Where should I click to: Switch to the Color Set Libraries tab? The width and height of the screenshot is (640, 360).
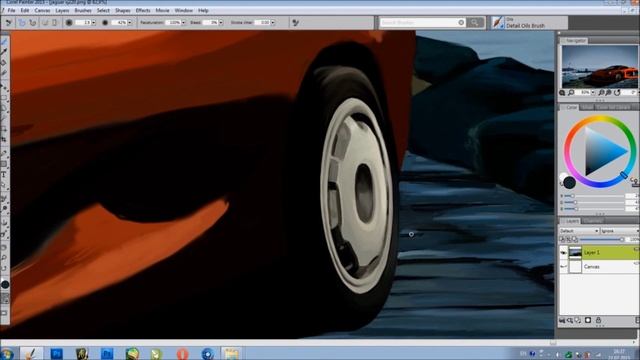point(613,107)
